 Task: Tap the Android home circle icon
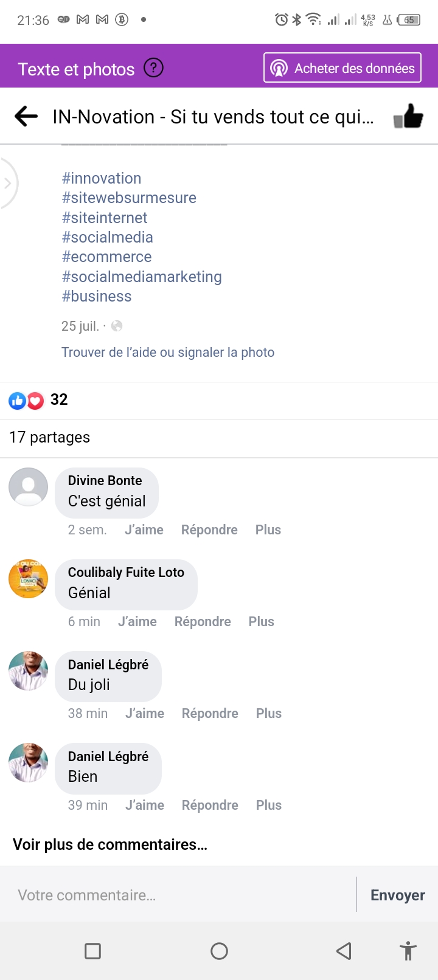click(219, 951)
